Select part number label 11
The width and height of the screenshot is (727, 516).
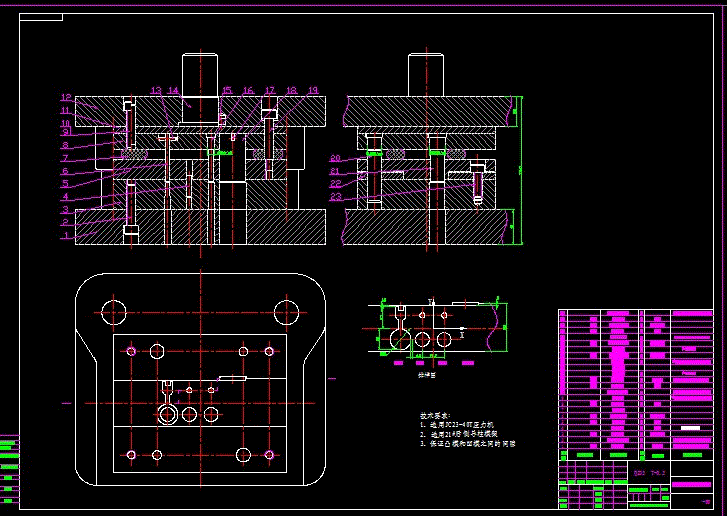click(66, 111)
